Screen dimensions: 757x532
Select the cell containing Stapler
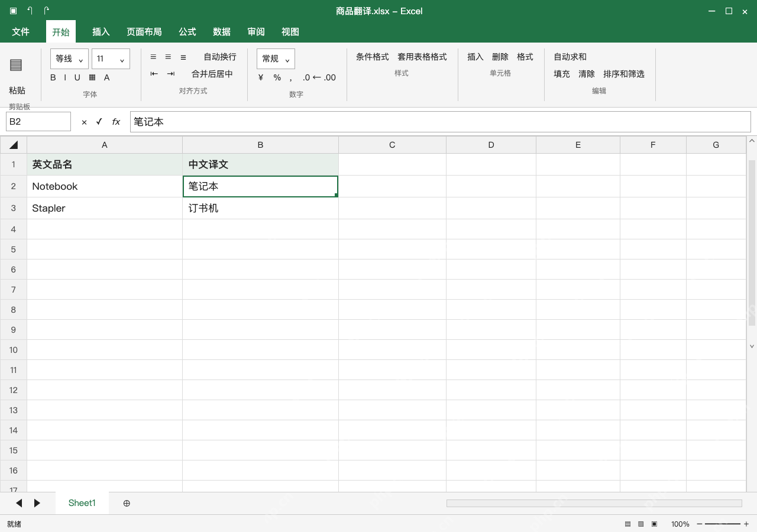pyautogui.click(x=105, y=208)
